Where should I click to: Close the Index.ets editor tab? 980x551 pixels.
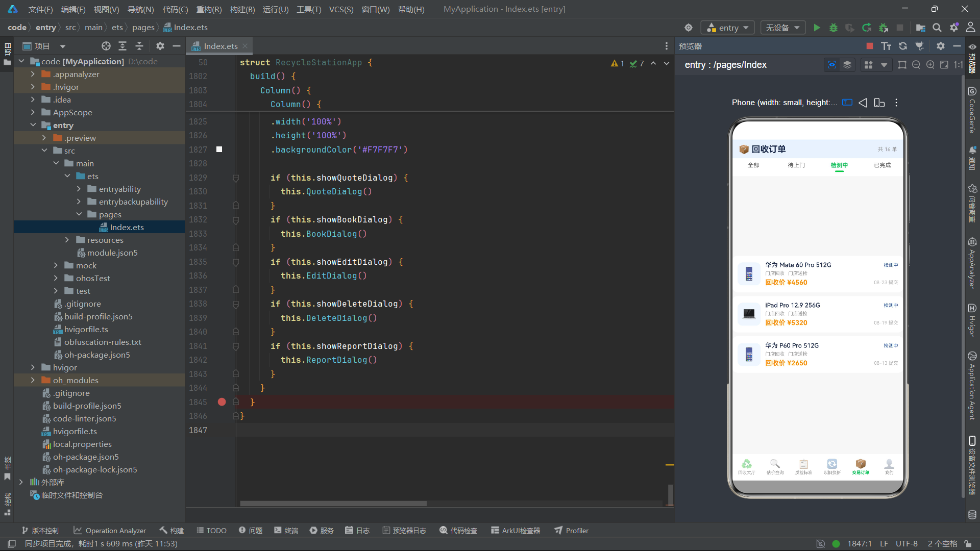(246, 46)
